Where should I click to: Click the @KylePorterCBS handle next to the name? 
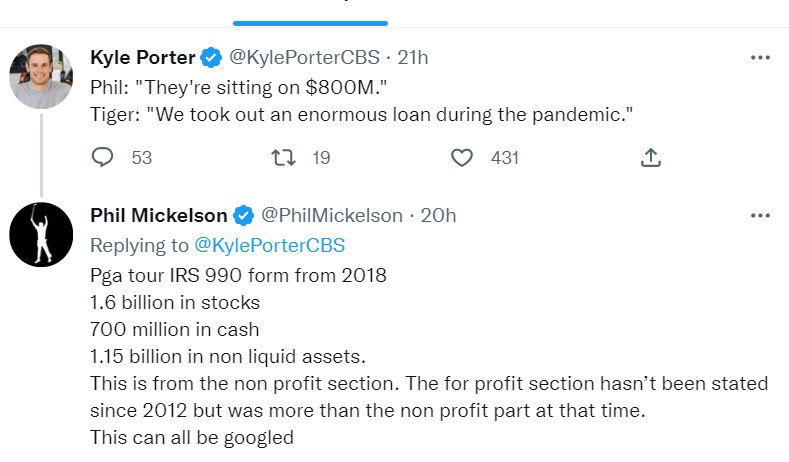pyautogui.click(x=305, y=58)
